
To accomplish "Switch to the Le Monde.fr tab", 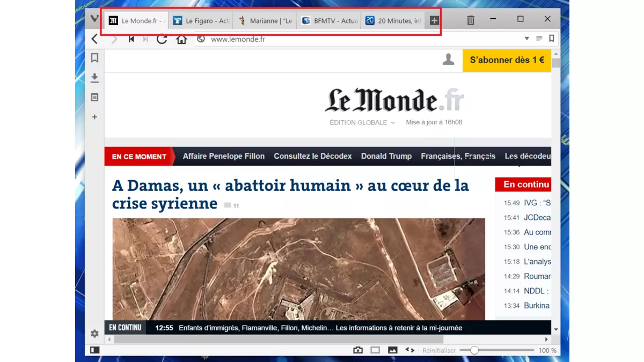I will [x=136, y=21].
